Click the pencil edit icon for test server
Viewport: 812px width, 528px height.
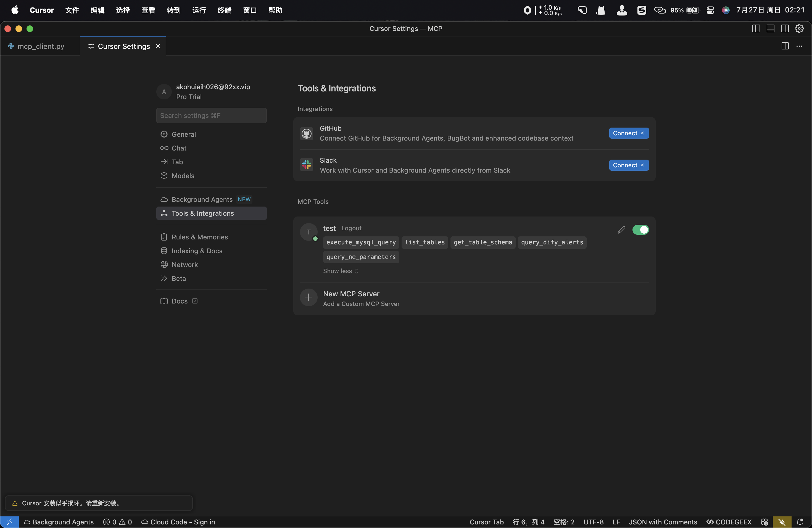pos(621,229)
